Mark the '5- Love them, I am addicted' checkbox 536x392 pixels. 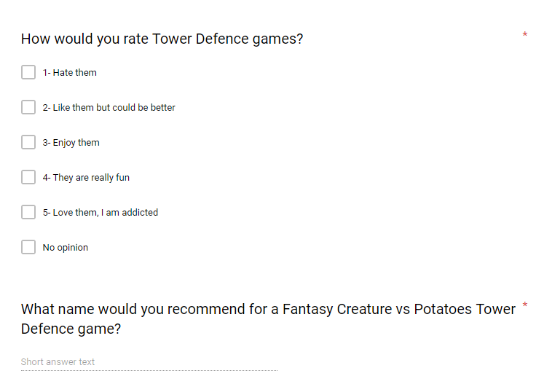[28, 212]
